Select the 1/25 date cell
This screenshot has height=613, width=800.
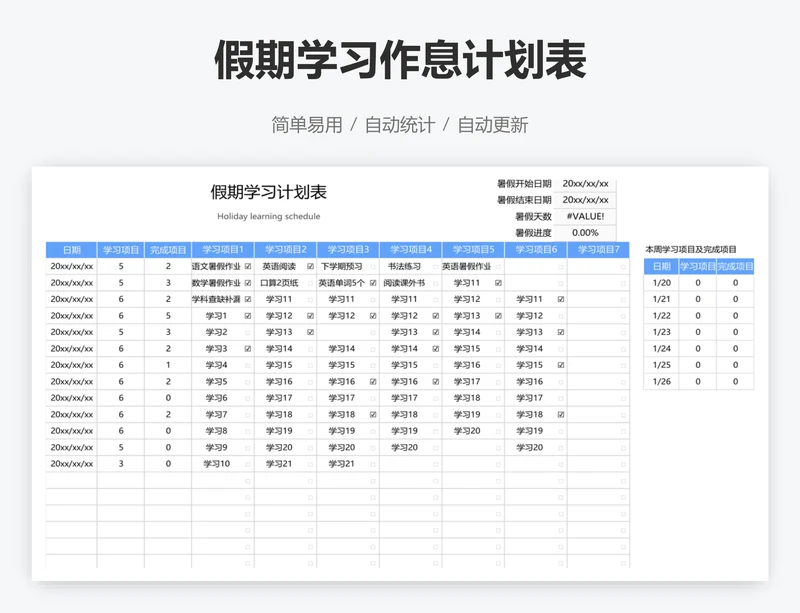[662, 365]
